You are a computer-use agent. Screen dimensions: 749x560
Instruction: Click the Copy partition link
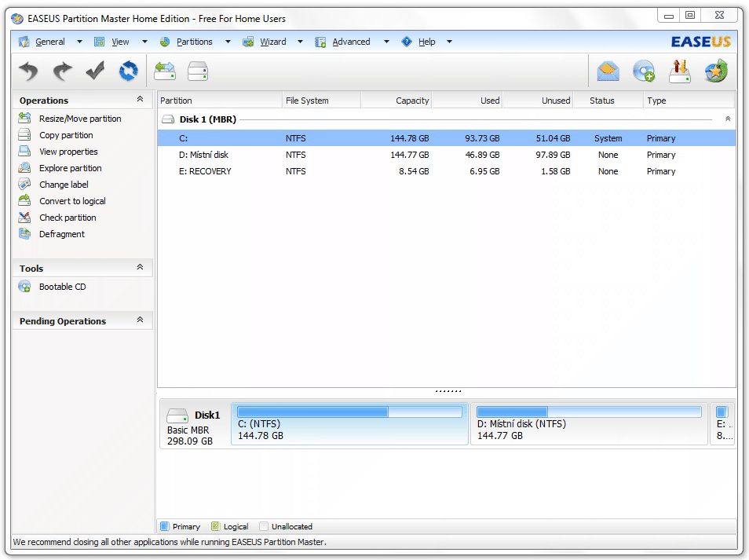coord(66,135)
